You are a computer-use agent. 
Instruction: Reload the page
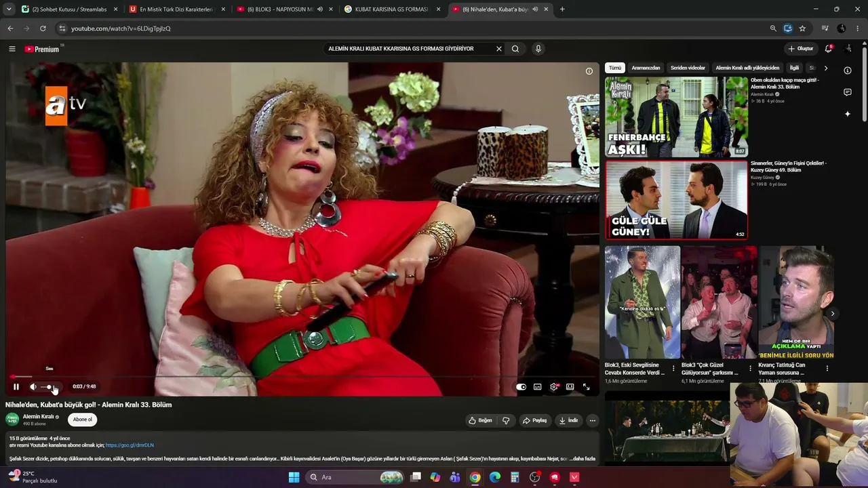pyautogui.click(x=43, y=28)
